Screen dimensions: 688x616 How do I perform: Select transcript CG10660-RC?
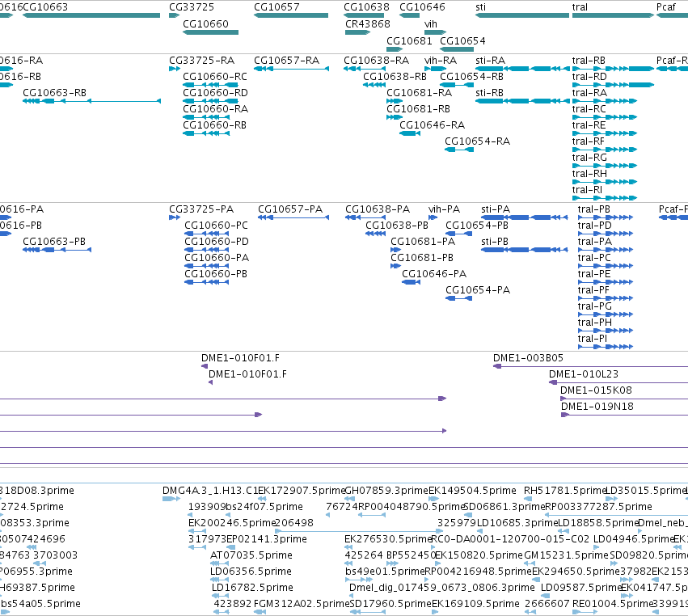(x=211, y=85)
